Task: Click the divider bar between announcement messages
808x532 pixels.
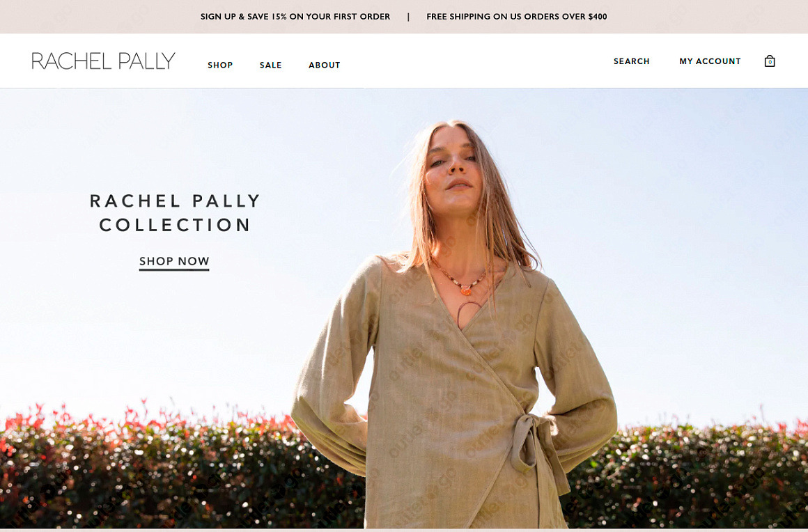Action: point(408,17)
